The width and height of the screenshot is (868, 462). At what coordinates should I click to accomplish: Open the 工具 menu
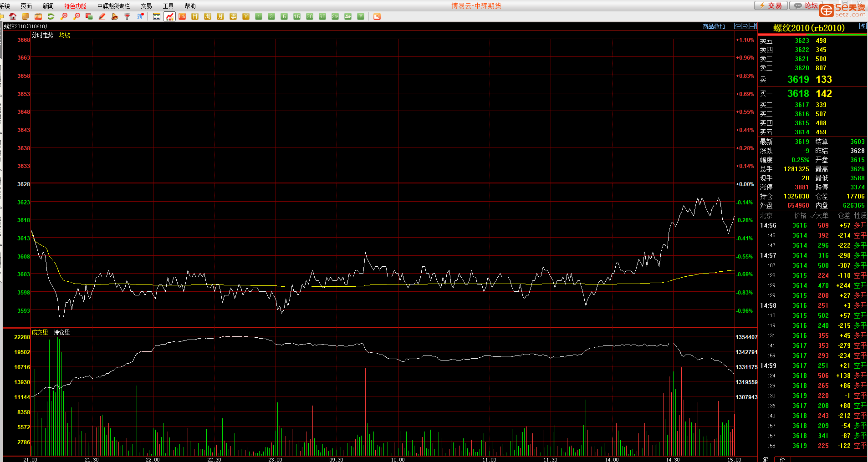168,6
